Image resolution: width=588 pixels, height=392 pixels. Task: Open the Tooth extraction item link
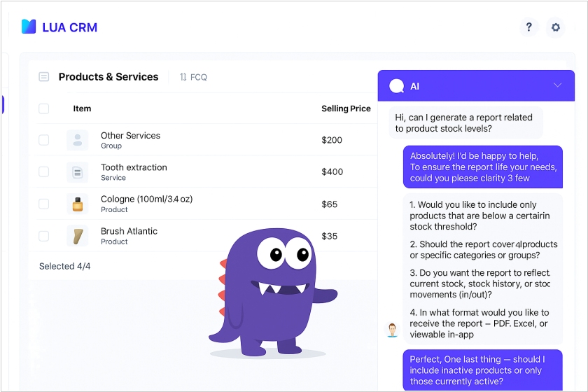[x=134, y=167]
